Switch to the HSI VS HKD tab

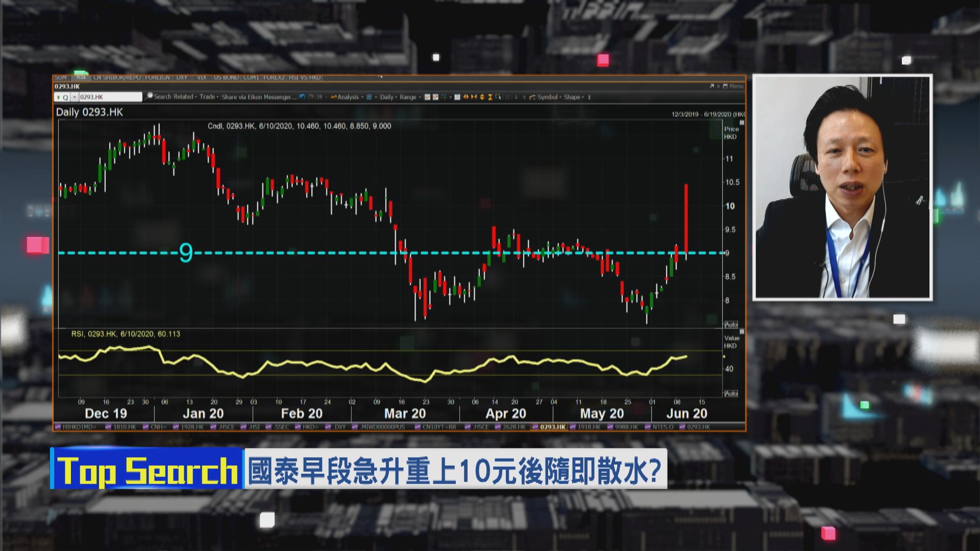point(304,78)
